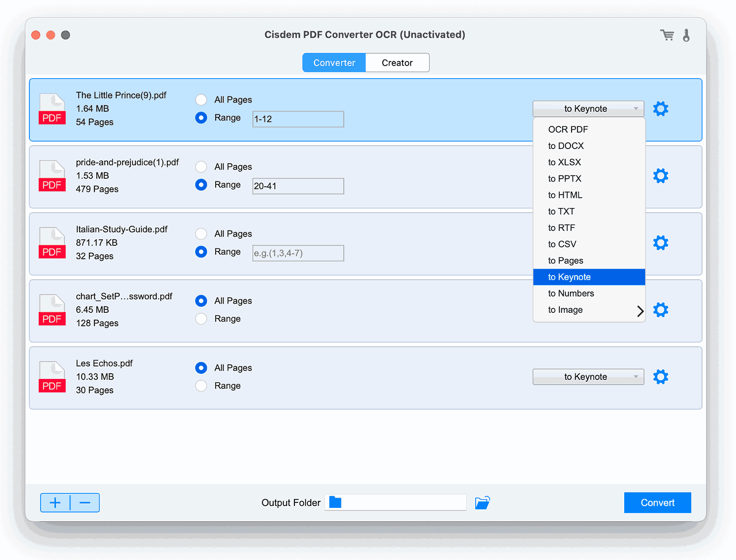Click PDF icon of pride-and-prejudice(1).pdf
736x560 pixels.
[52, 176]
